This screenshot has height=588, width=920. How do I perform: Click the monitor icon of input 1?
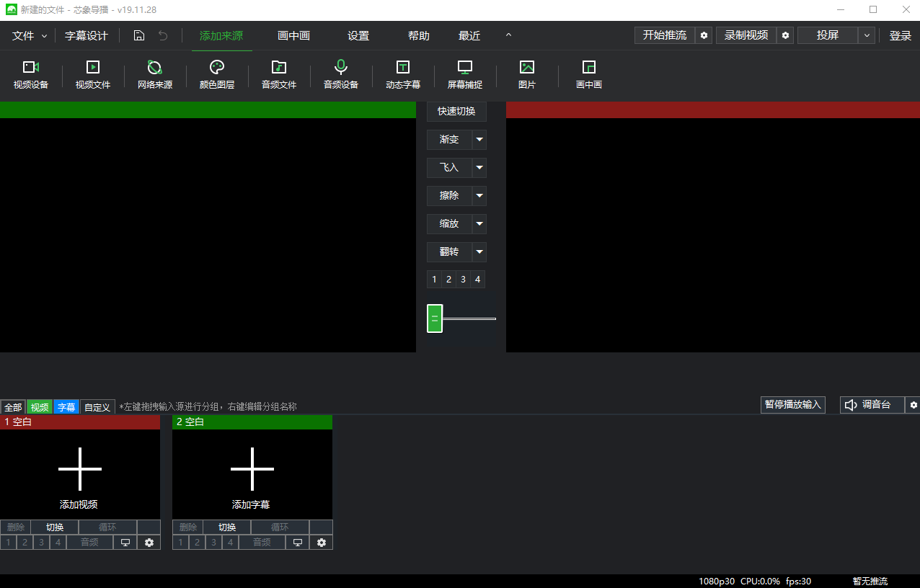(125, 543)
